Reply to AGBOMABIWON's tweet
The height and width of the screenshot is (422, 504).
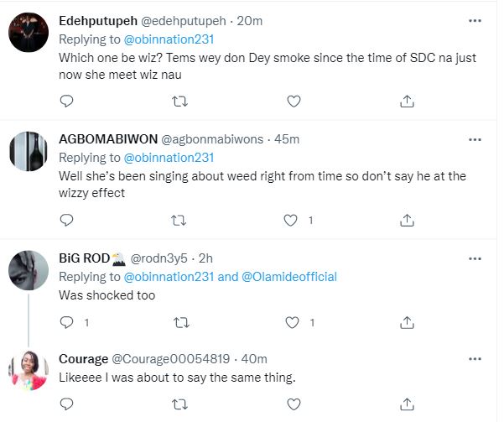point(68,221)
